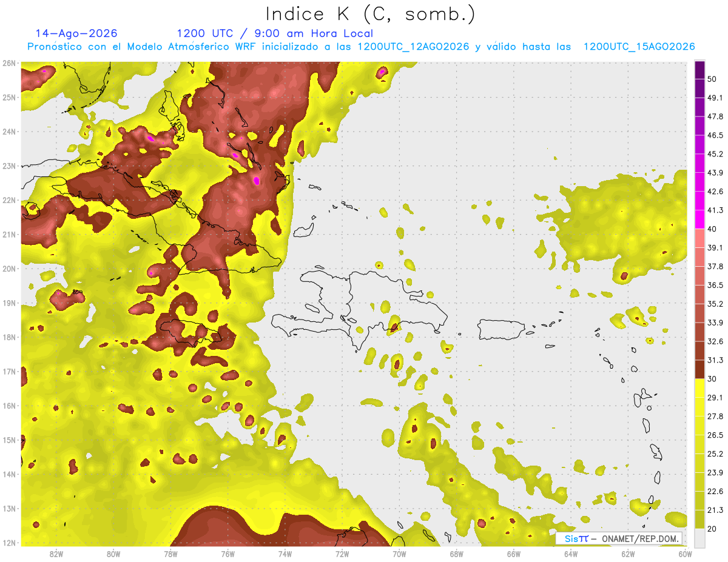Click the latitude label '14N'

(x=9, y=474)
